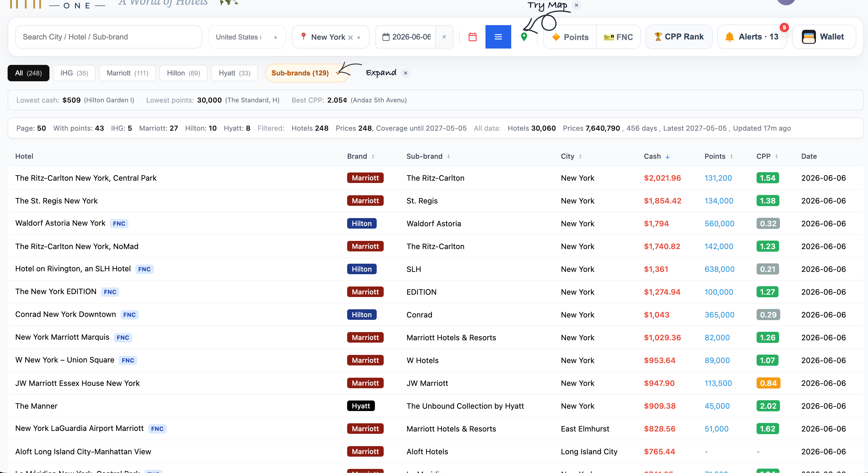This screenshot has width=868, height=473.
Task: Click Long Island City cell
Action: (589, 451)
